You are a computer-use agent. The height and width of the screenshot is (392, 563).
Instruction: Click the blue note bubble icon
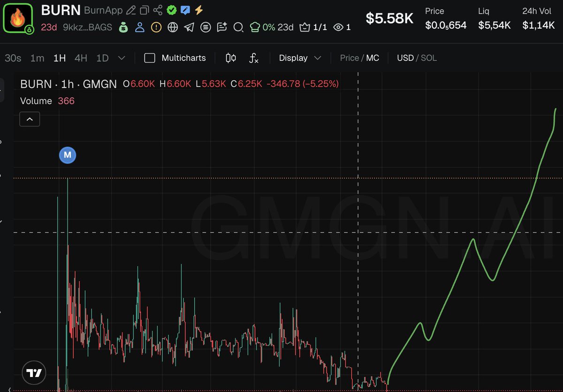185,10
